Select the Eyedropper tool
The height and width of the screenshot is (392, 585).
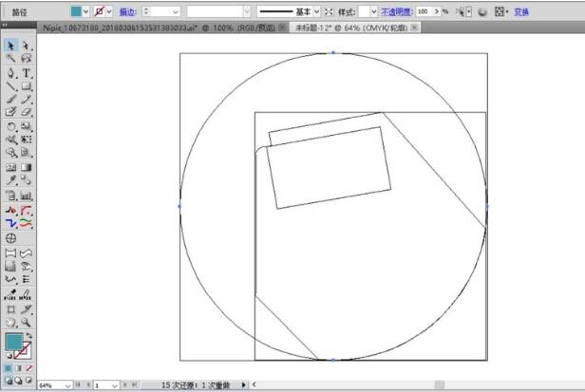tap(10, 180)
